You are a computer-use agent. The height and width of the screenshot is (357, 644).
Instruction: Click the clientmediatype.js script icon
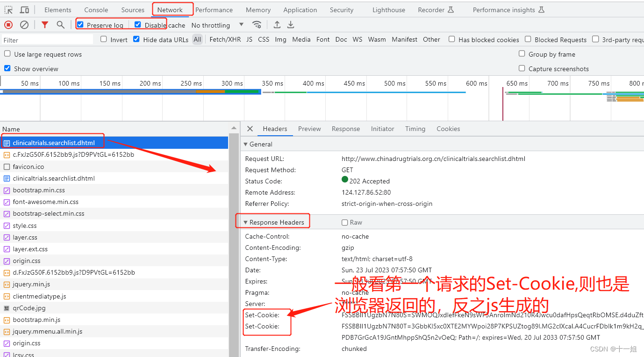7,296
